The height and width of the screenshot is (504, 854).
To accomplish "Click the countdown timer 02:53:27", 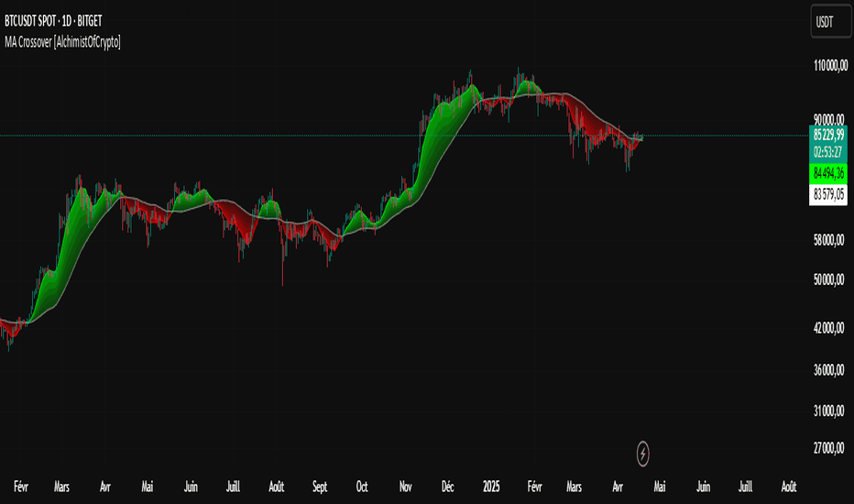I will [828, 152].
